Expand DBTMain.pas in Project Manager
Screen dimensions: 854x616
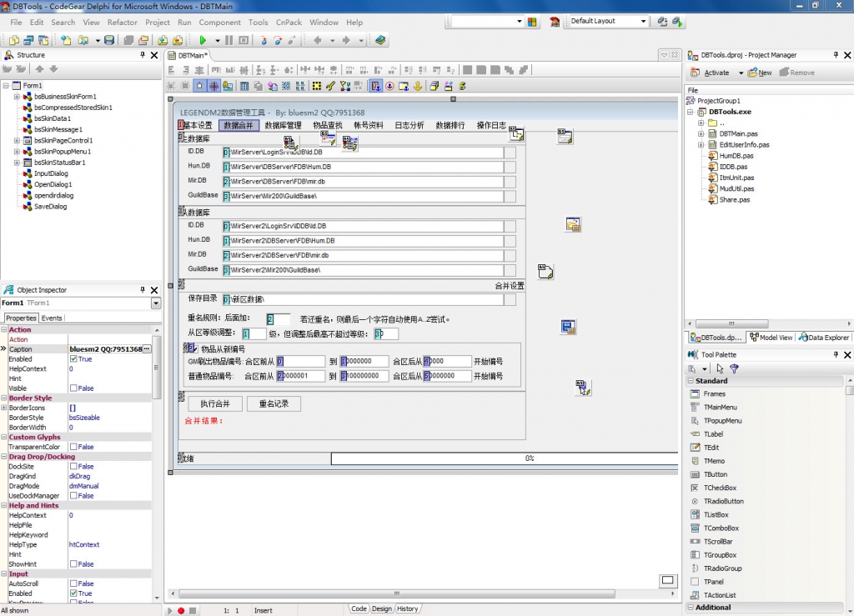pos(701,134)
